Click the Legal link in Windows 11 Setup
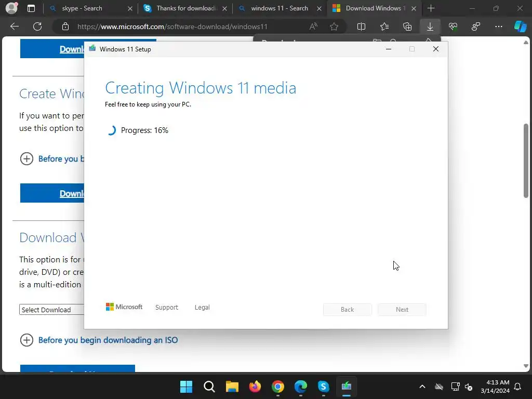532x399 pixels. click(x=202, y=308)
